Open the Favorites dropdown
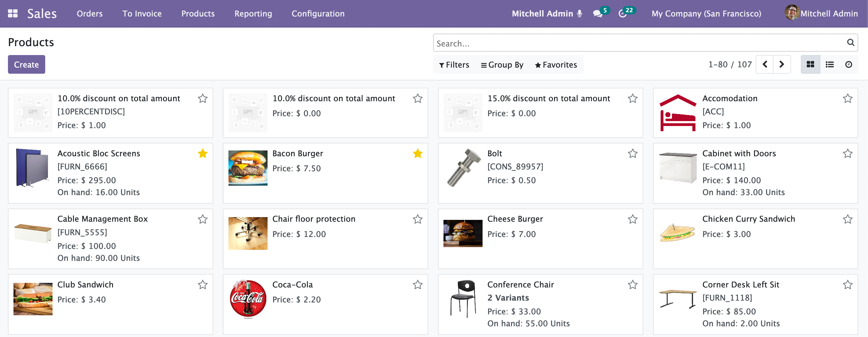Screen dimensions: 868x337 [556, 65]
